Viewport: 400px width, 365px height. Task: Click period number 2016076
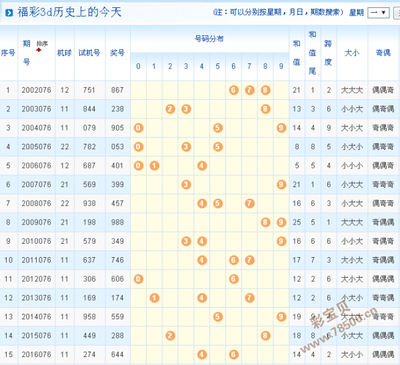point(36,354)
